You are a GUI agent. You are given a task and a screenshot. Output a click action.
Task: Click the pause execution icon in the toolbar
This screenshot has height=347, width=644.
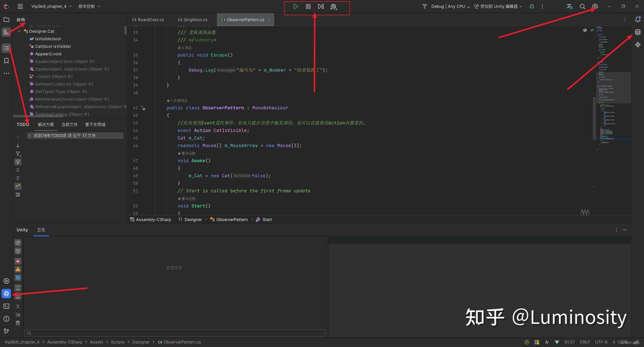pos(308,6)
